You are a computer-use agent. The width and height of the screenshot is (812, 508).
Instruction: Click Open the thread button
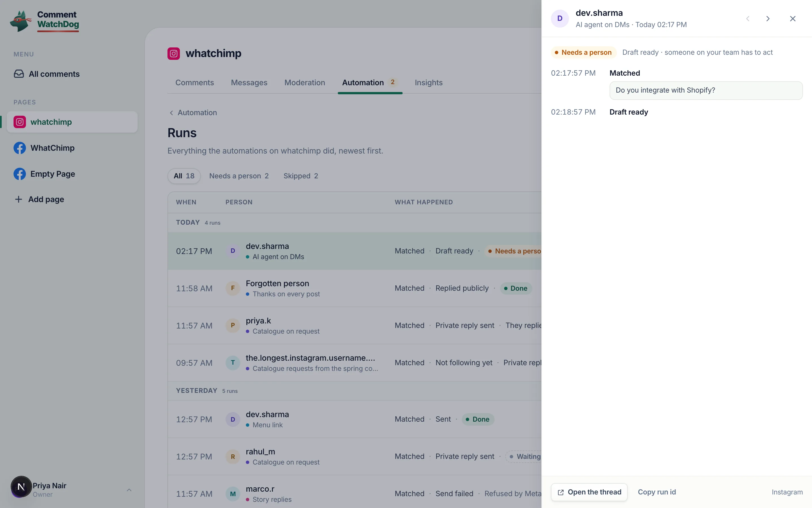[x=589, y=492]
